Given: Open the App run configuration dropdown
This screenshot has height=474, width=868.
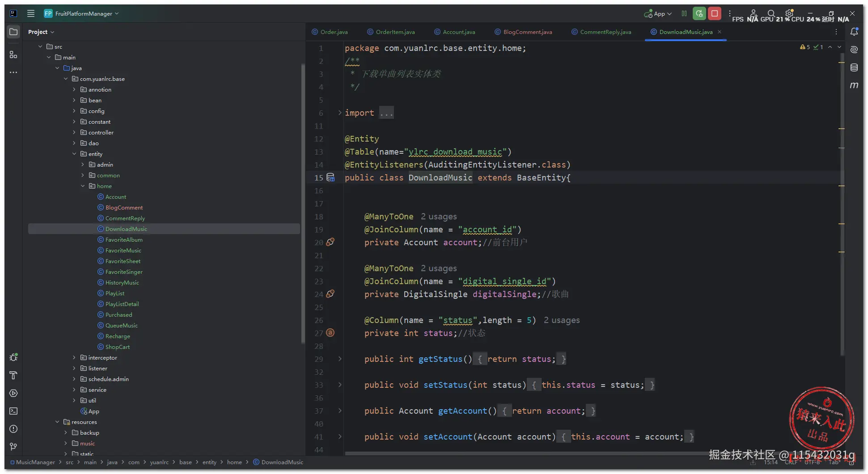Looking at the screenshot, I should (658, 13).
